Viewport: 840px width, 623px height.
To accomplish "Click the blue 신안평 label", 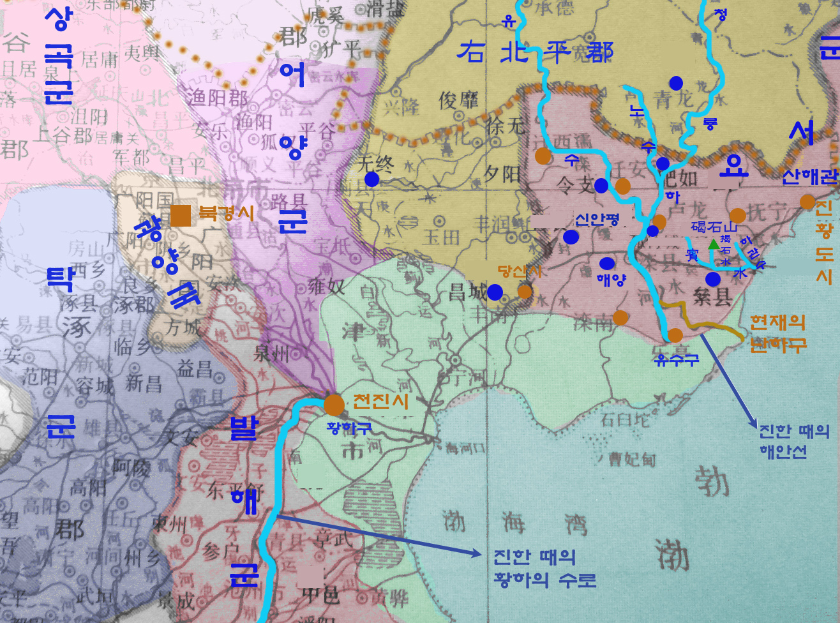I will pyautogui.click(x=597, y=220).
